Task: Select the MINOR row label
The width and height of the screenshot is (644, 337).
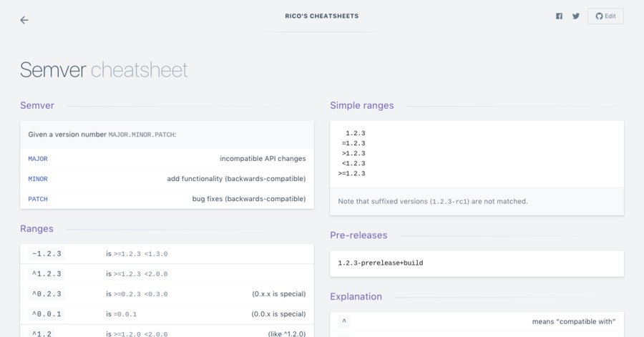Action: click(38, 179)
